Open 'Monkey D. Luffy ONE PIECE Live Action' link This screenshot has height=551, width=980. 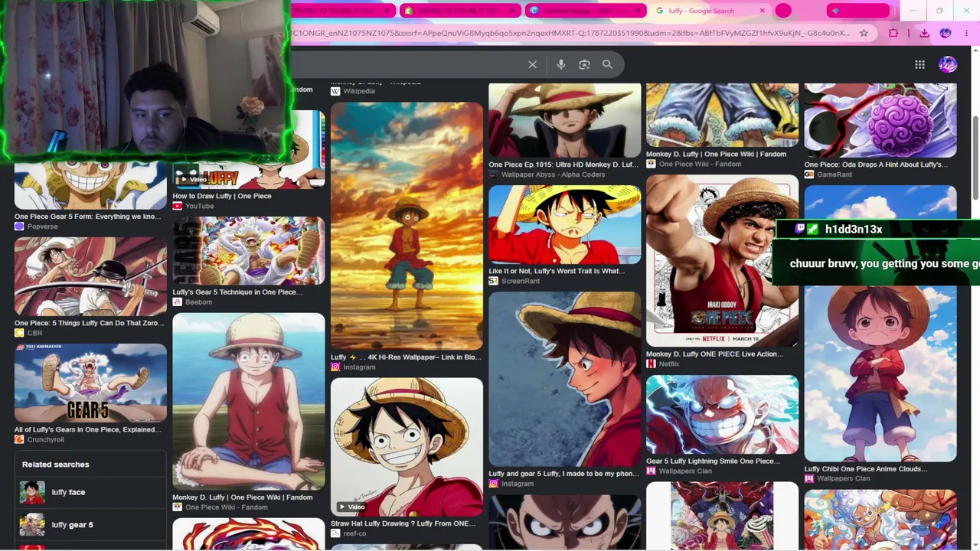[x=714, y=354]
